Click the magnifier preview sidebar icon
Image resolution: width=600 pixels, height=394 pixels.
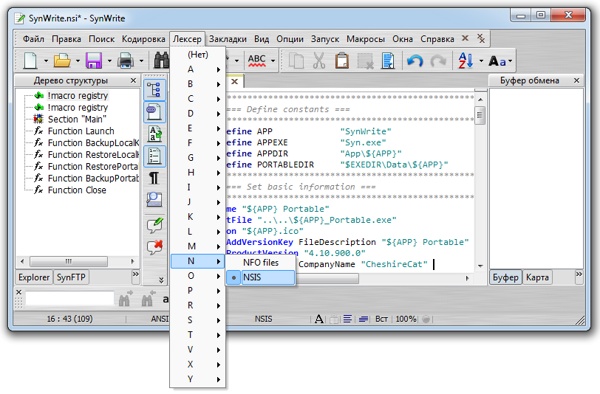pyautogui.click(x=154, y=200)
